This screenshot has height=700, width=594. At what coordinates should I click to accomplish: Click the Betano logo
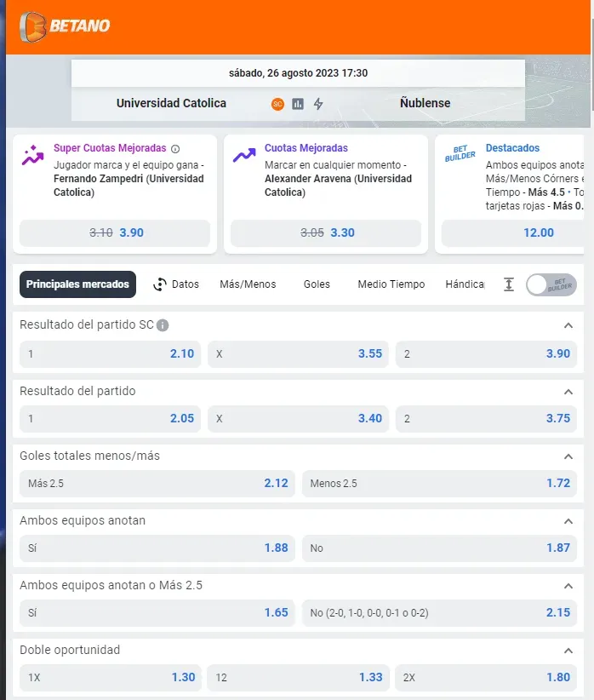[x=66, y=25]
